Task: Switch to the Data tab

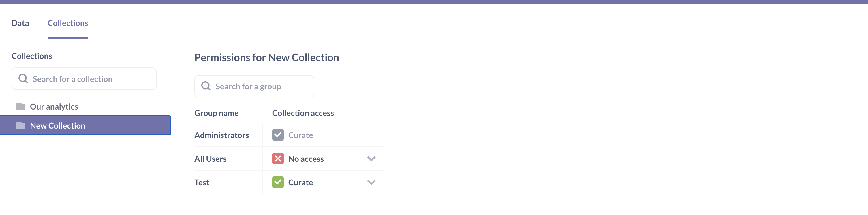Action: 20,23
